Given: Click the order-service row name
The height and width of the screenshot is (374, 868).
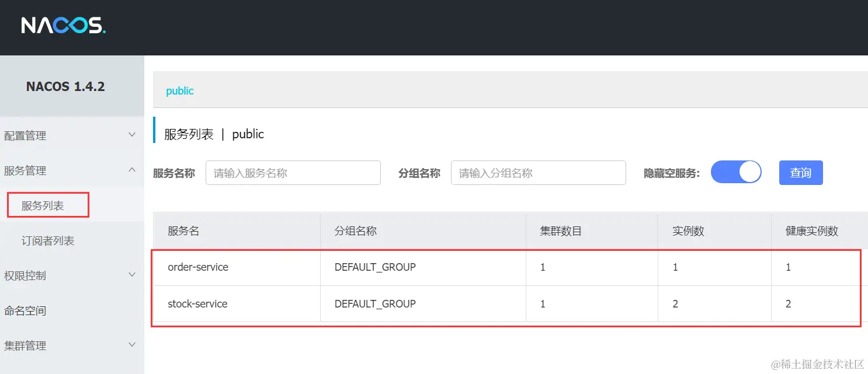Looking at the screenshot, I should point(198,267).
